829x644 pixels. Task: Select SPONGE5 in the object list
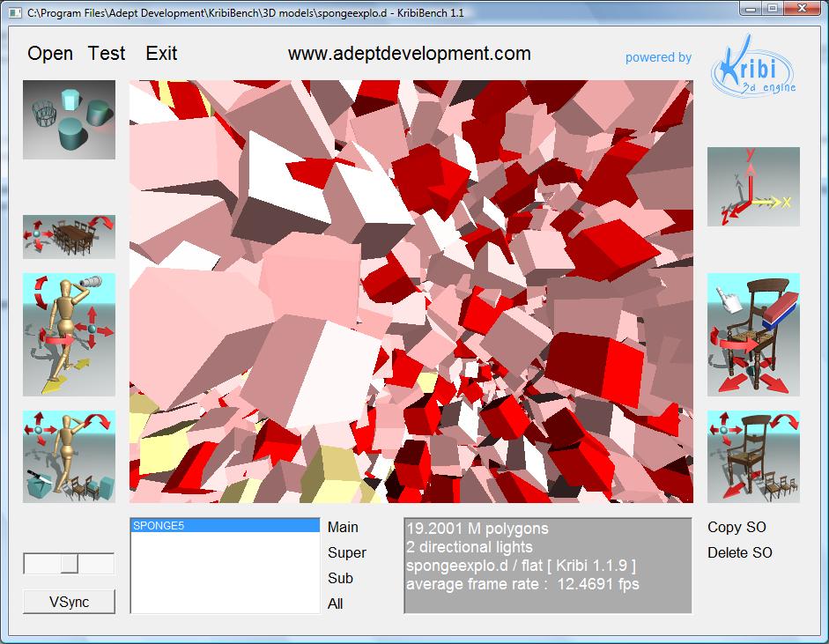tap(226, 526)
